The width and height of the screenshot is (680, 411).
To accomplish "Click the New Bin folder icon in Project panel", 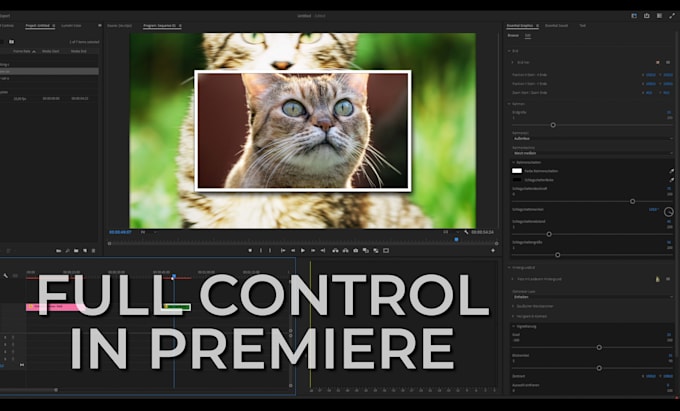I will [76, 251].
